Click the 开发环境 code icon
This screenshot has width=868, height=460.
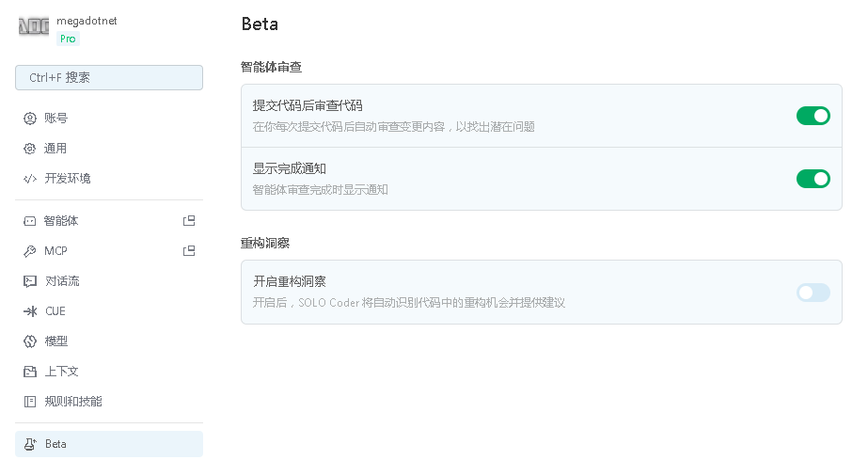[29, 179]
